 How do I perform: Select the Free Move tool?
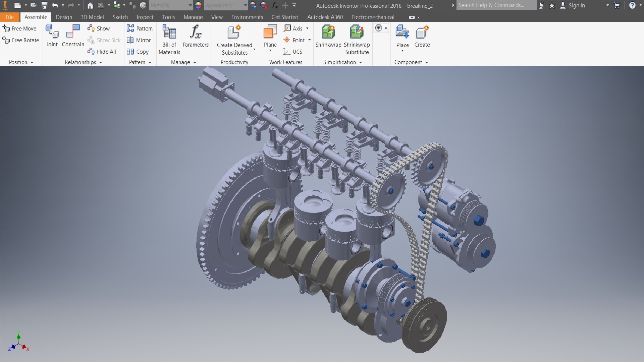pyautogui.click(x=19, y=28)
